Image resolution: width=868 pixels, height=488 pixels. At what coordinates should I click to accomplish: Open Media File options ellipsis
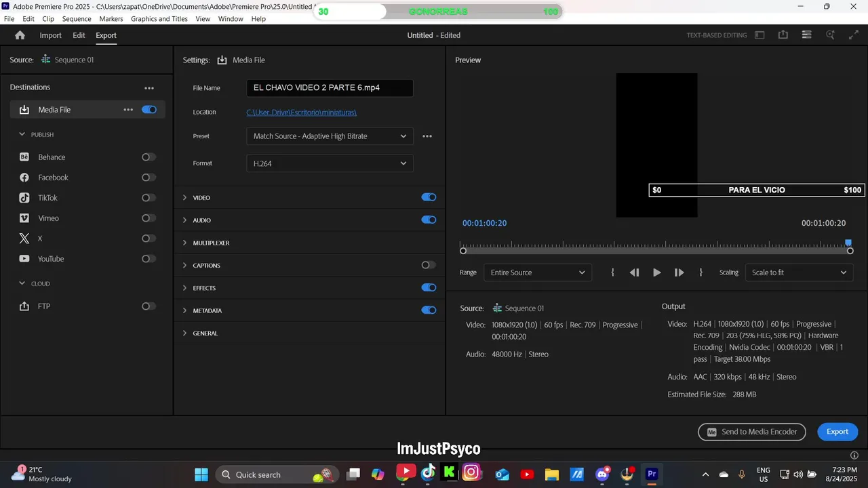128,110
